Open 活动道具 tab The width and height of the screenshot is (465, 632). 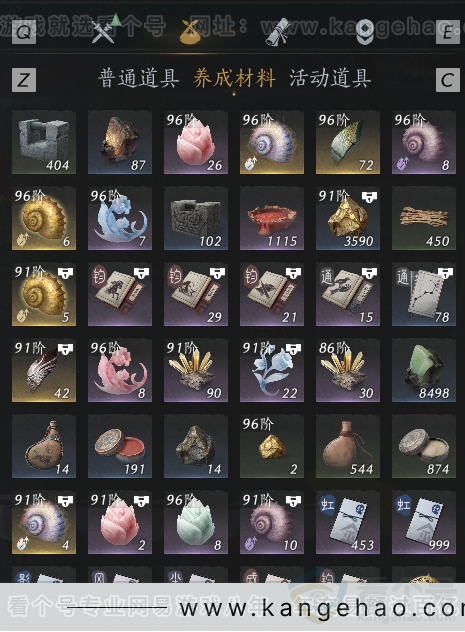tap(330, 78)
